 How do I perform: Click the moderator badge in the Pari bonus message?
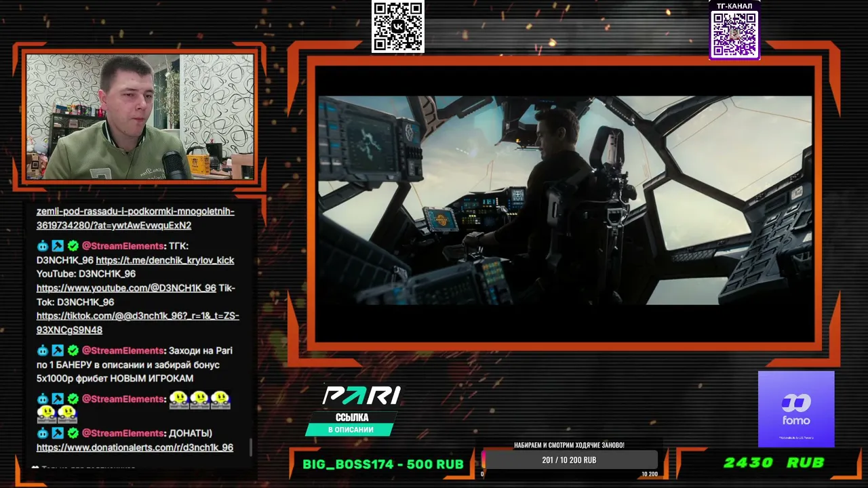(x=58, y=350)
